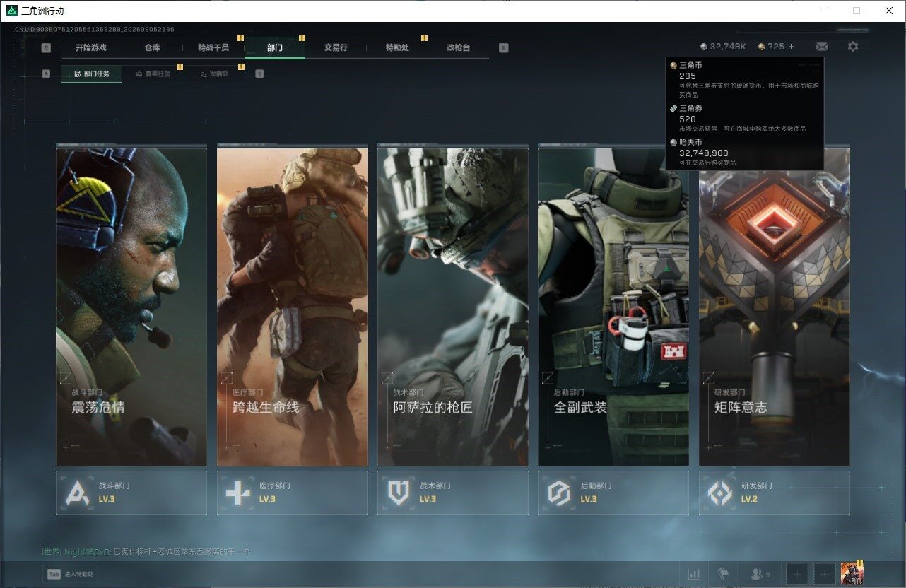Select the 战术部门 LV.3 level panel
Image resolution: width=906 pixels, height=588 pixels.
tap(453, 493)
